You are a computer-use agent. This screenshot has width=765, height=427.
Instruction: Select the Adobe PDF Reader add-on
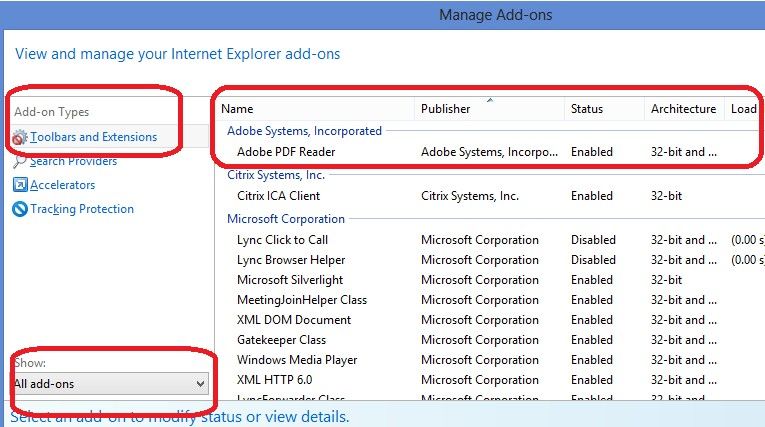pyautogui.click(x=286, y=152)
